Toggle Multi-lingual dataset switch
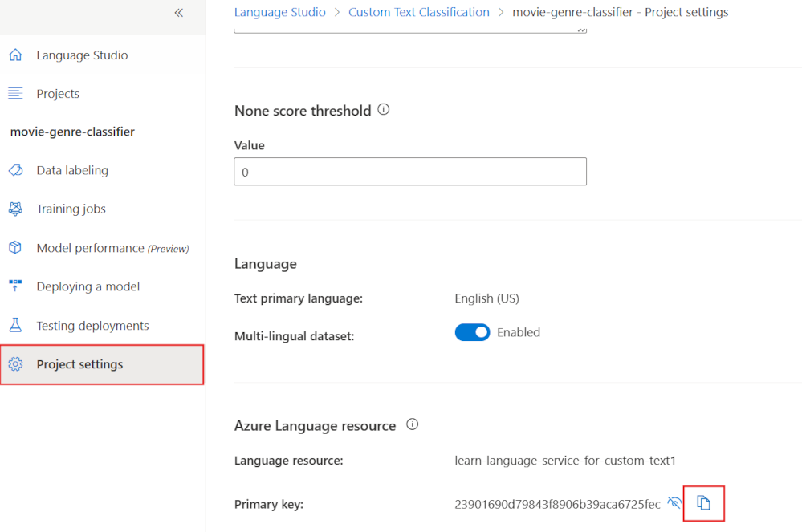Viewport: 802px width, 532px height. coord(472,332)
